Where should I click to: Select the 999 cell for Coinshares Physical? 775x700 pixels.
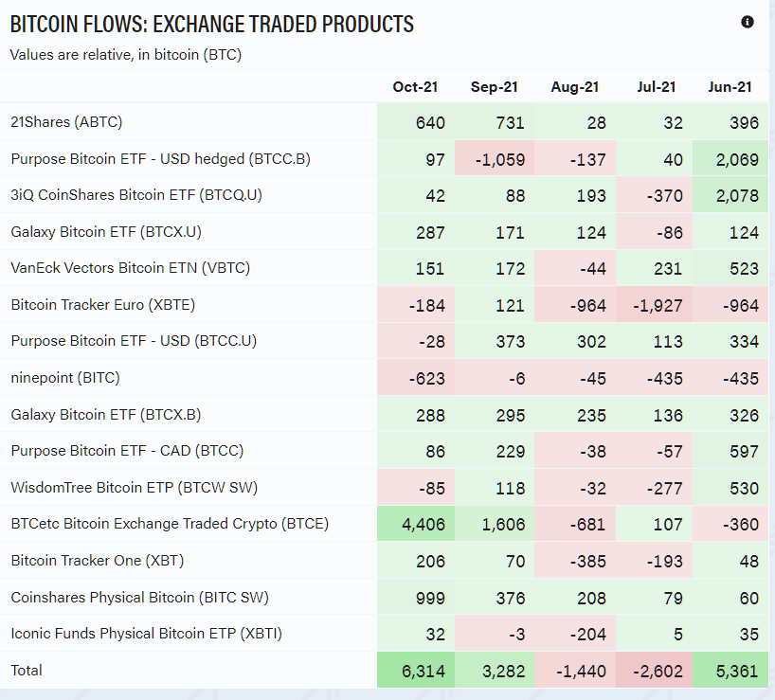(416, 597)
